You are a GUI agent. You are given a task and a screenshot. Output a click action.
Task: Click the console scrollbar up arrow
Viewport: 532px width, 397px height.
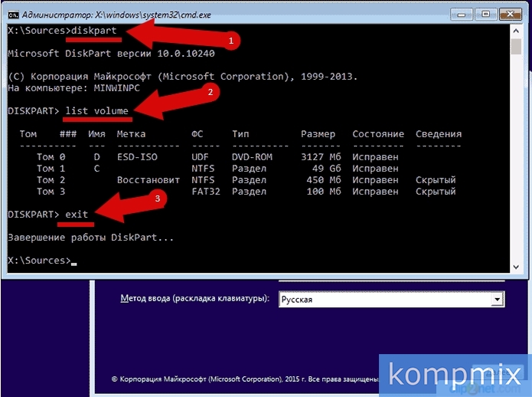pos(516,31)
